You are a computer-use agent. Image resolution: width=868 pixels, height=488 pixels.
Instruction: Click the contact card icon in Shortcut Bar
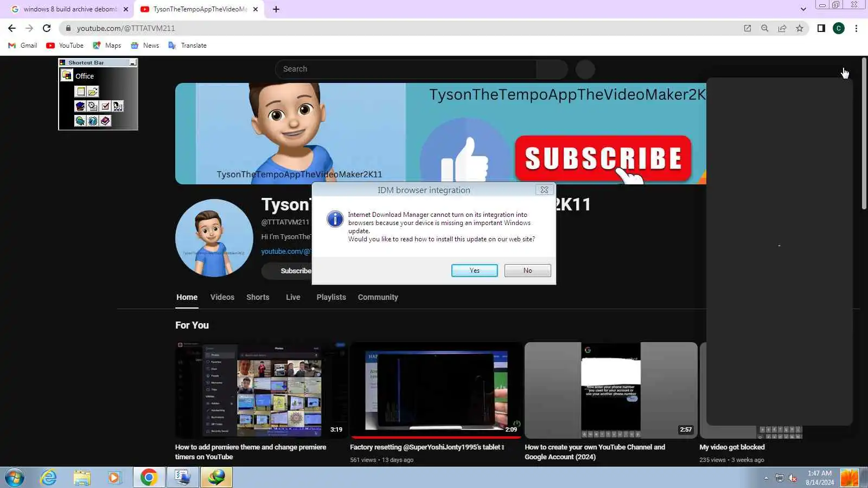click(118, 106)
